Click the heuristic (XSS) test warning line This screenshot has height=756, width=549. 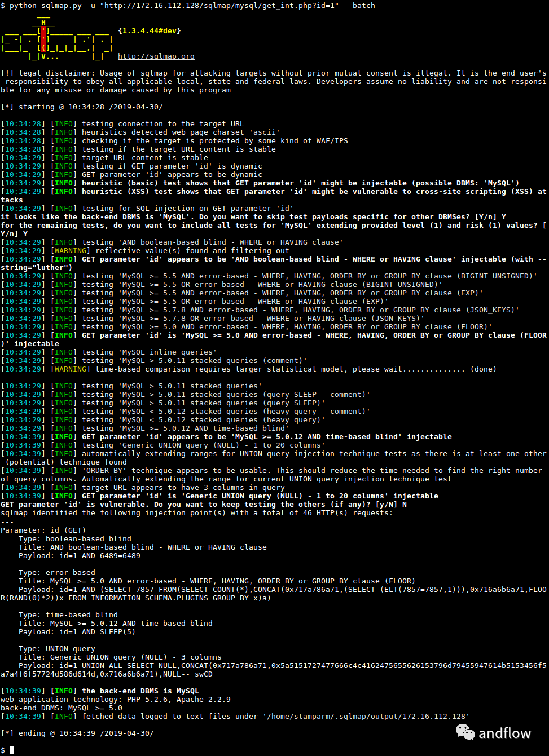click(x=274, y=196)
